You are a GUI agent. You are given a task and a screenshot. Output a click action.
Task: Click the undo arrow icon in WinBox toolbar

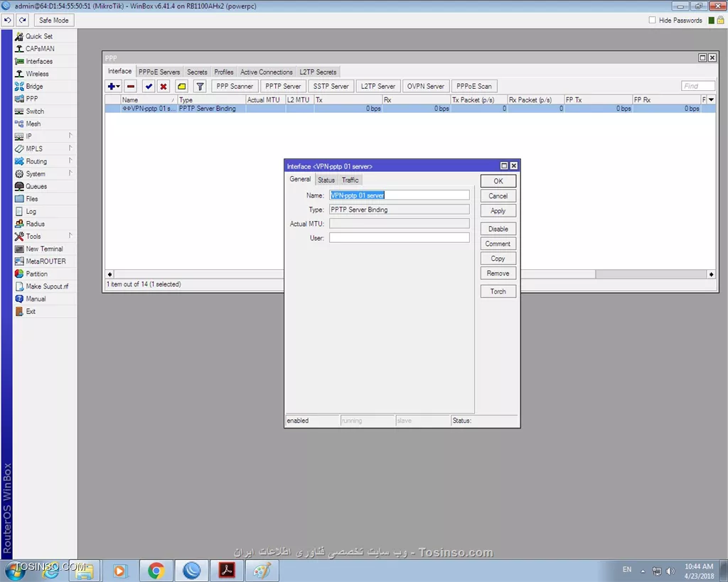coord(8,21)
